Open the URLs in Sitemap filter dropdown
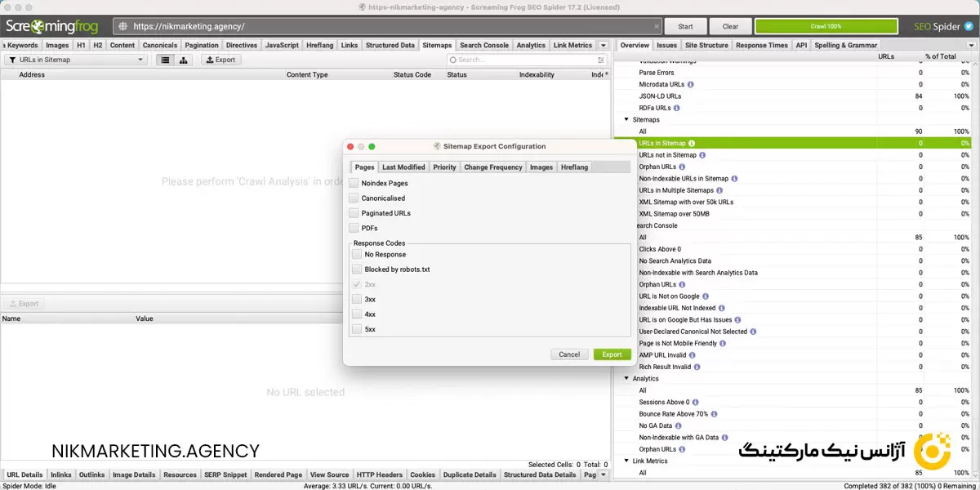980x490 pixels. click(75, 60)
